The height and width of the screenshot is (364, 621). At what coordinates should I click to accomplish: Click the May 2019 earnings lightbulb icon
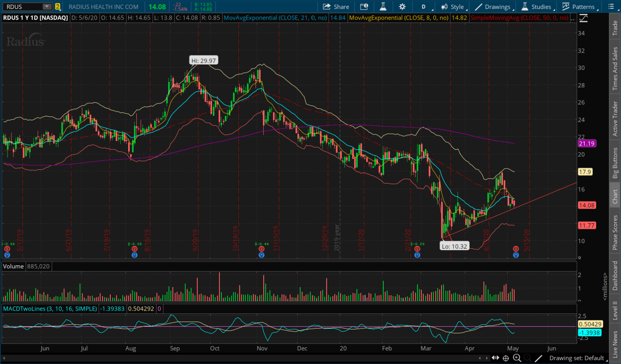pyautogui.click(x=7, y=255)
